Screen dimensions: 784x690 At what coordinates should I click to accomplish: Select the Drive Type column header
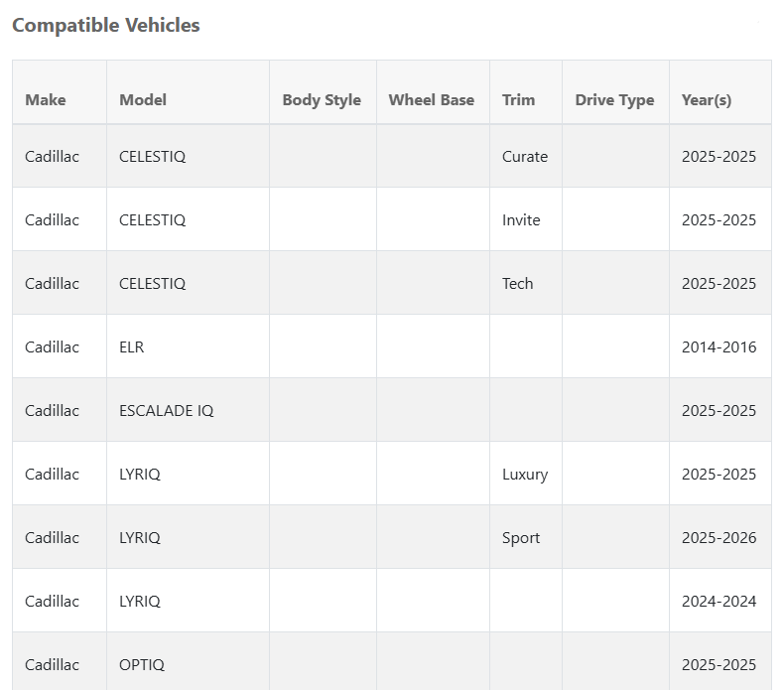pyautogui.click(x=614, y=99)
